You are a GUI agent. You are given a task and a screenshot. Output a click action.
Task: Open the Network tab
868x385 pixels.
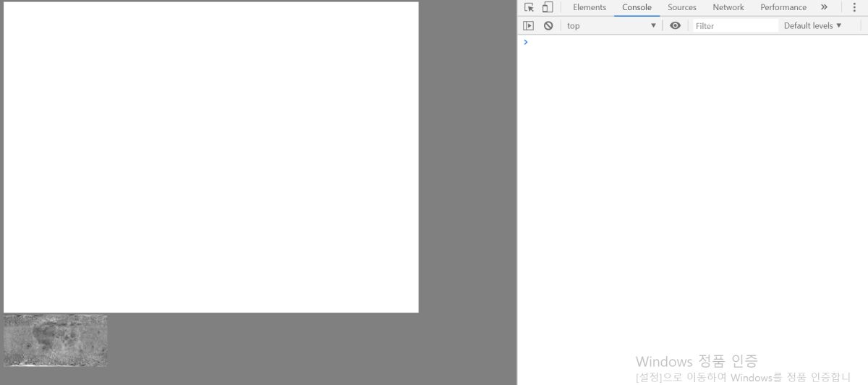tap(728, 7)
